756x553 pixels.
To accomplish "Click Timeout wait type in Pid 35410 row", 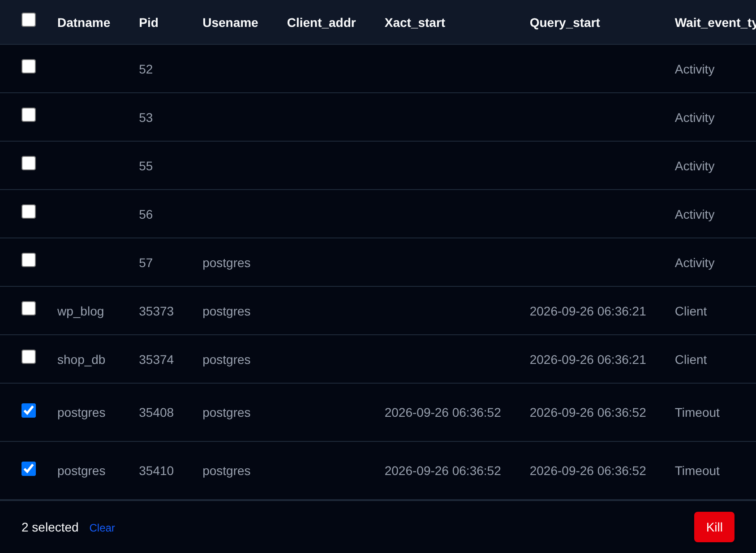I will tap(697, 471).
